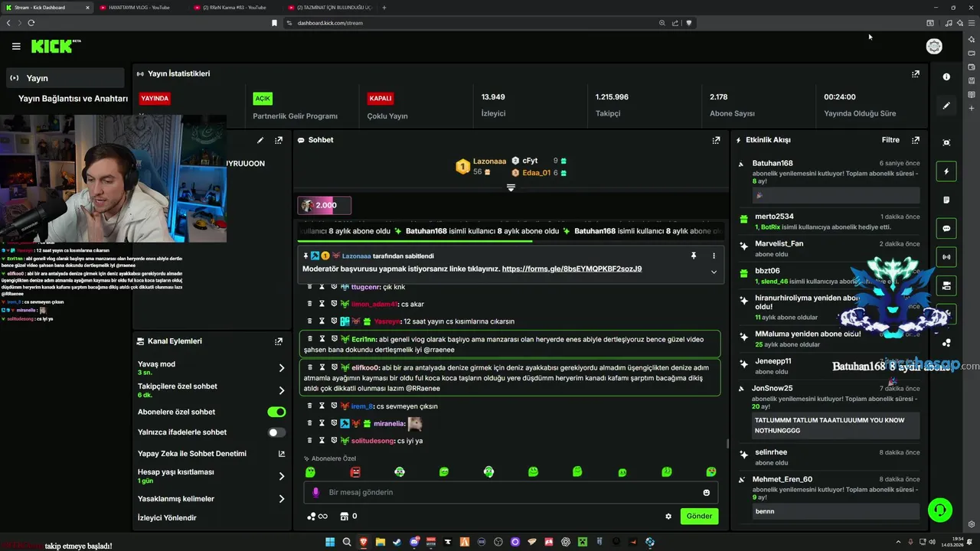Open the emoji picker in the message box
This screenshot has height=551, width=980.
(706, 493)
